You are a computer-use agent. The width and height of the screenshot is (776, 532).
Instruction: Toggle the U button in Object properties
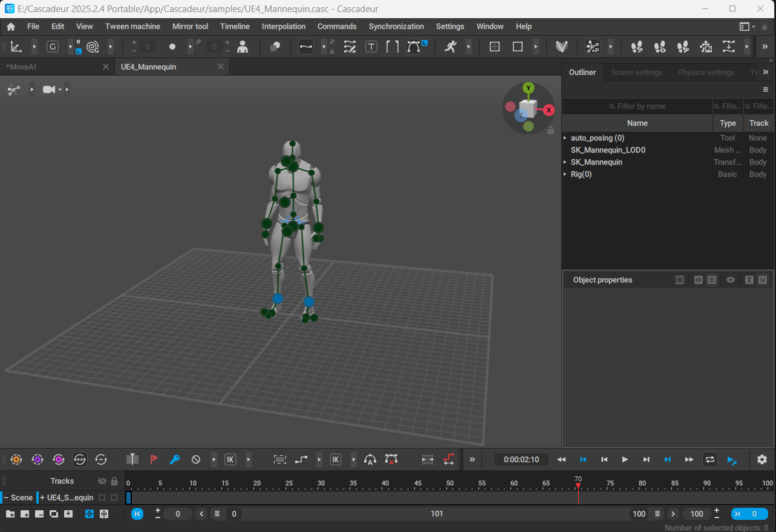[763, 280]
